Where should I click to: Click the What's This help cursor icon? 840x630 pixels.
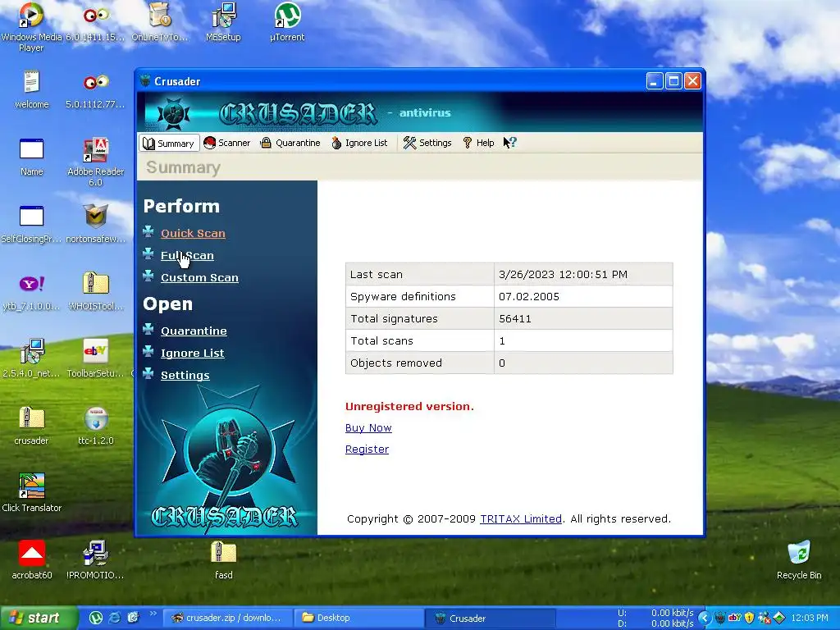click(x=509, y=143)
